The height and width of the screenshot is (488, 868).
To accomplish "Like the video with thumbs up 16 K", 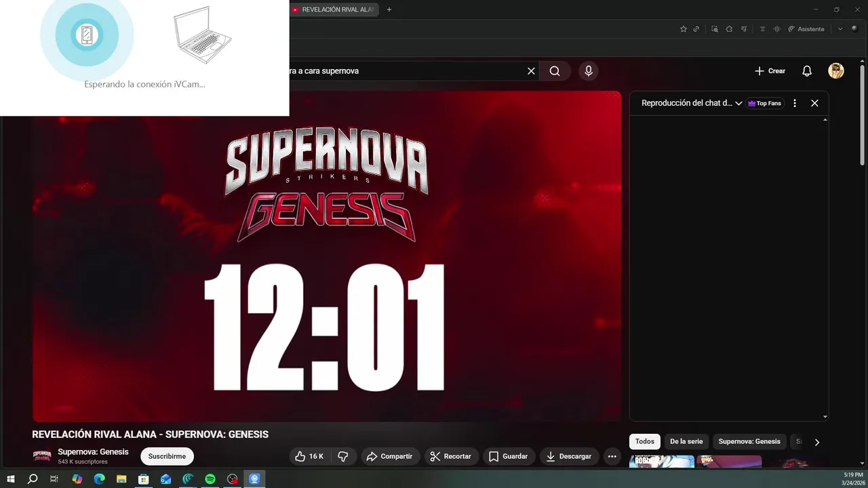I will click(309, 456).
